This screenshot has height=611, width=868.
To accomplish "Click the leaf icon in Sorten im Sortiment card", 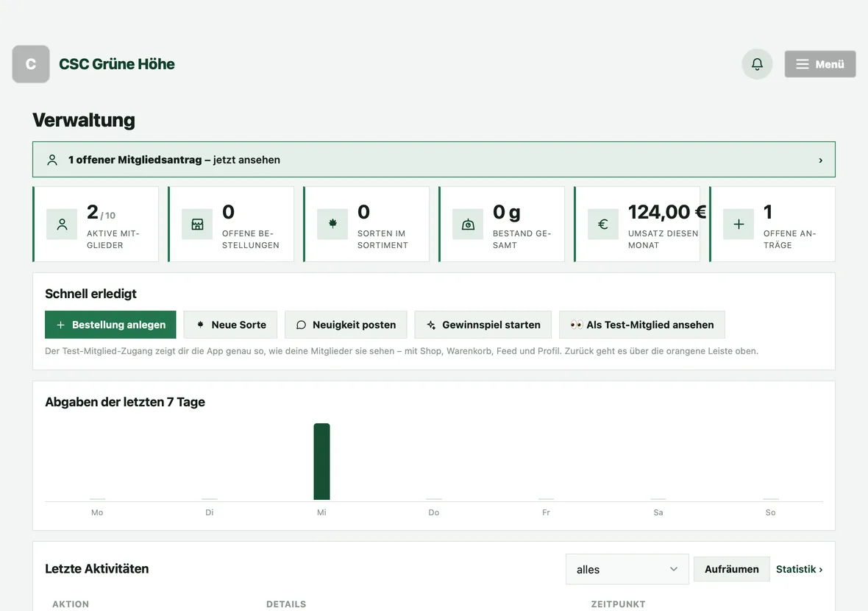I will pyautogui.click(x=332, y=225).
